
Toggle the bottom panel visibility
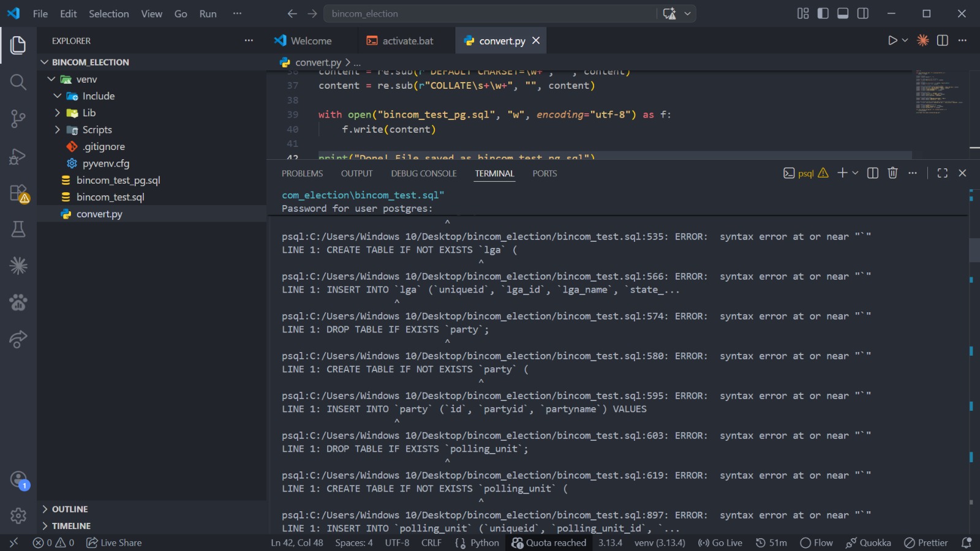(x=843, y=13)
